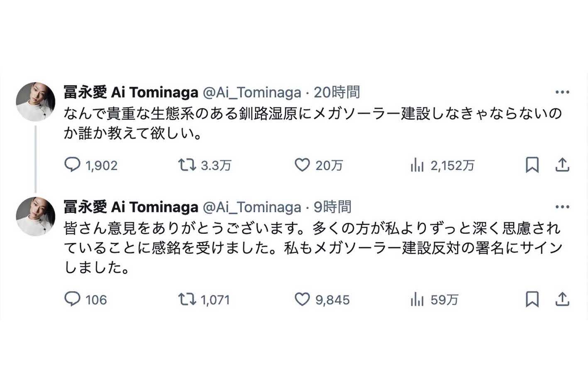
Task: Reply to the tweet about 釧路湿原
Action: click(73, 165)
